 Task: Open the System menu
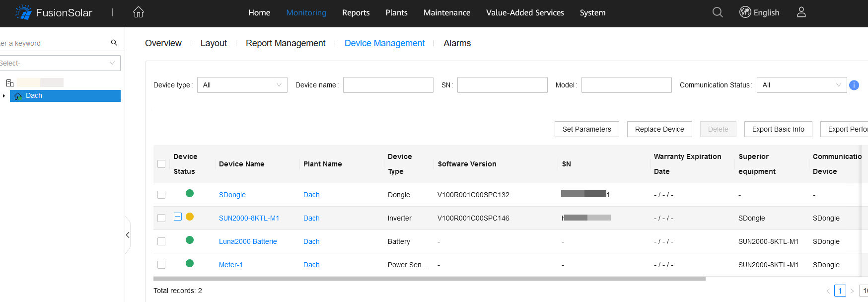(593, 13)
